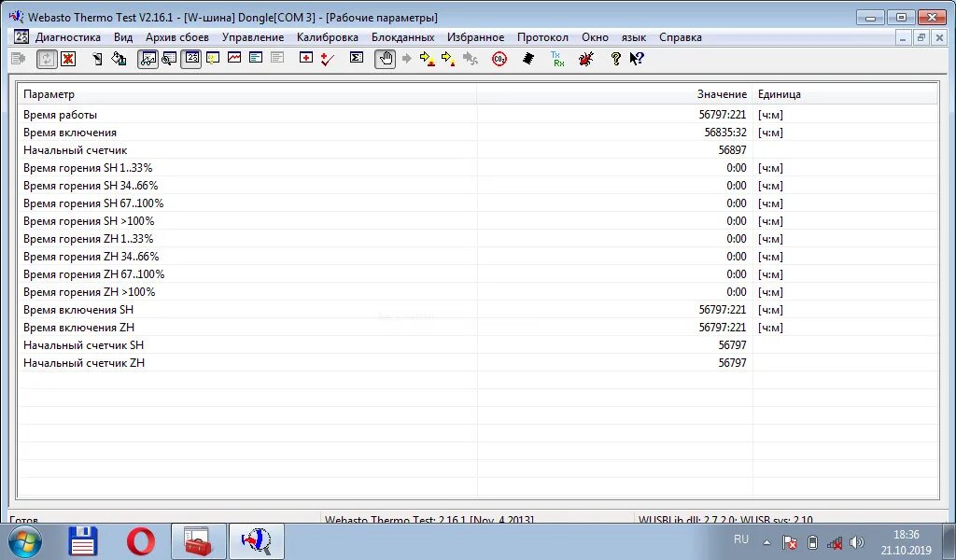Select the Время включения row

[478, 133]
